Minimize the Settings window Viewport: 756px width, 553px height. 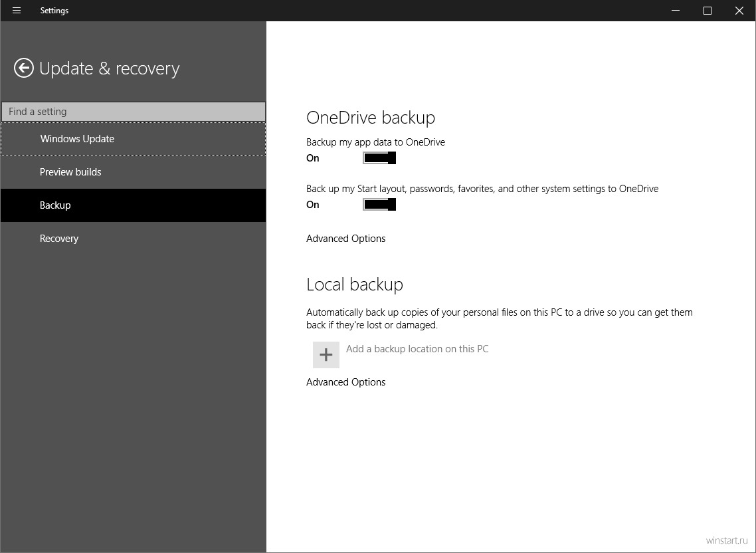tap(676, 10)
